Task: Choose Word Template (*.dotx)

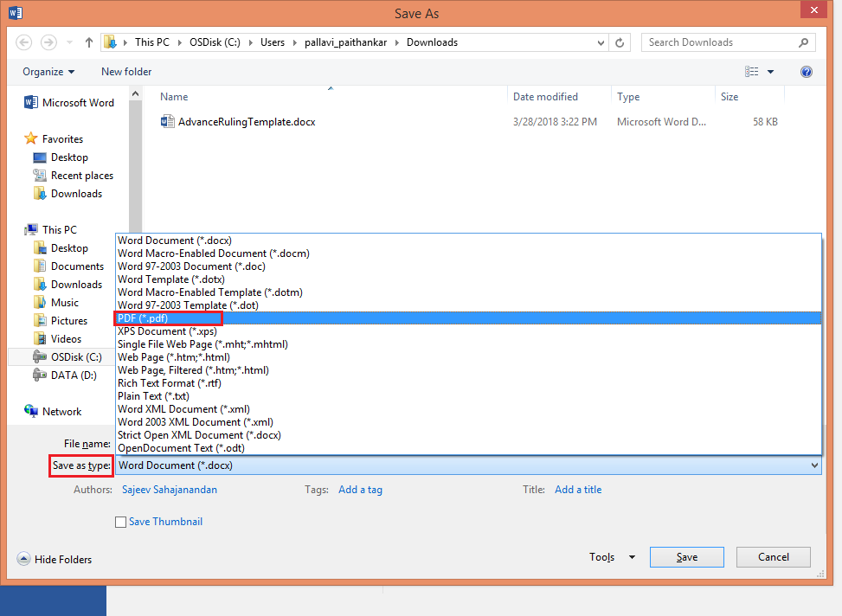Action: pyautogui.click(x=468, y=279)
